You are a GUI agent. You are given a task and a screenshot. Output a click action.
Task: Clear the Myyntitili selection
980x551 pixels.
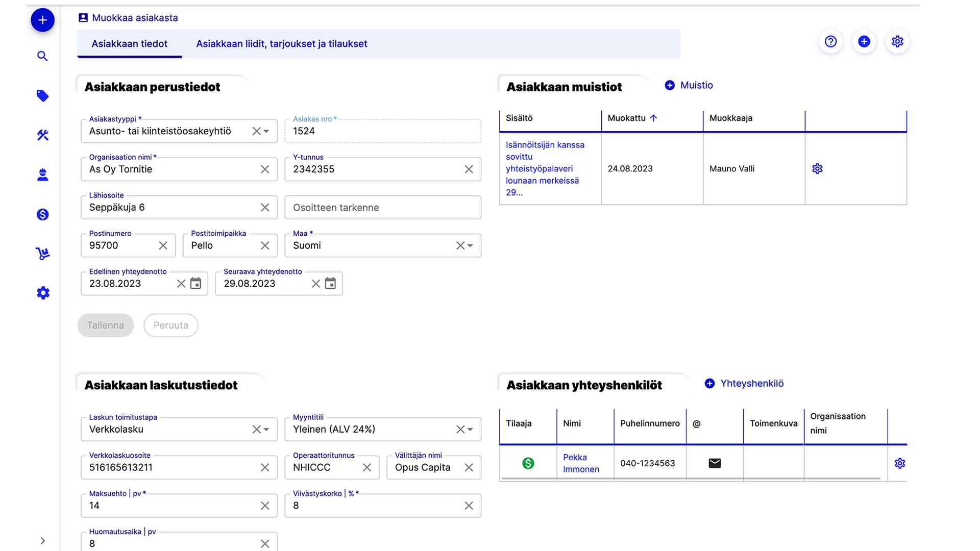point(460,430)
